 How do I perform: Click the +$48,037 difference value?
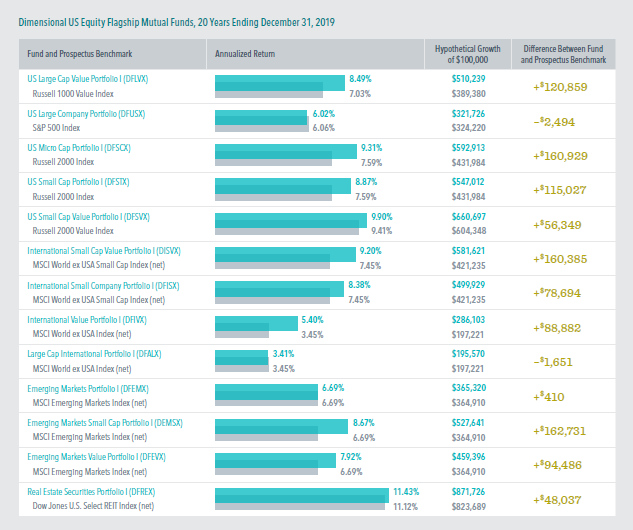coord(558,500)
